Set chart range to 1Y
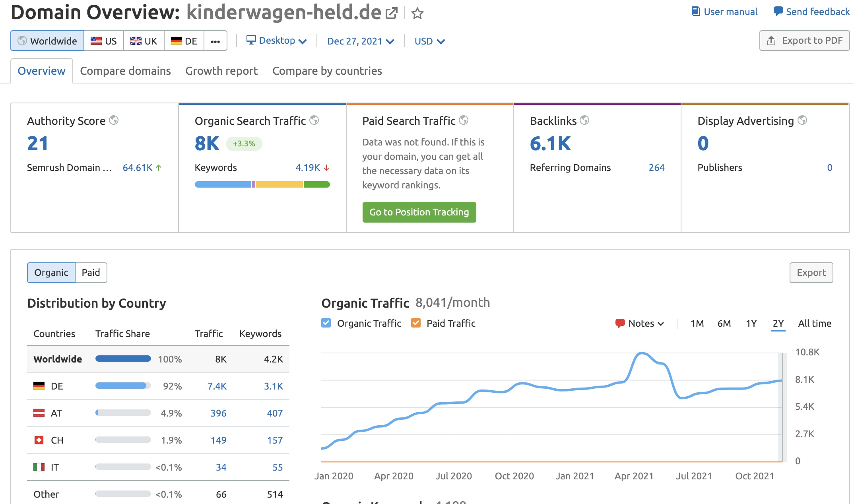The image size is (854, 504). (x=751, y=324)
